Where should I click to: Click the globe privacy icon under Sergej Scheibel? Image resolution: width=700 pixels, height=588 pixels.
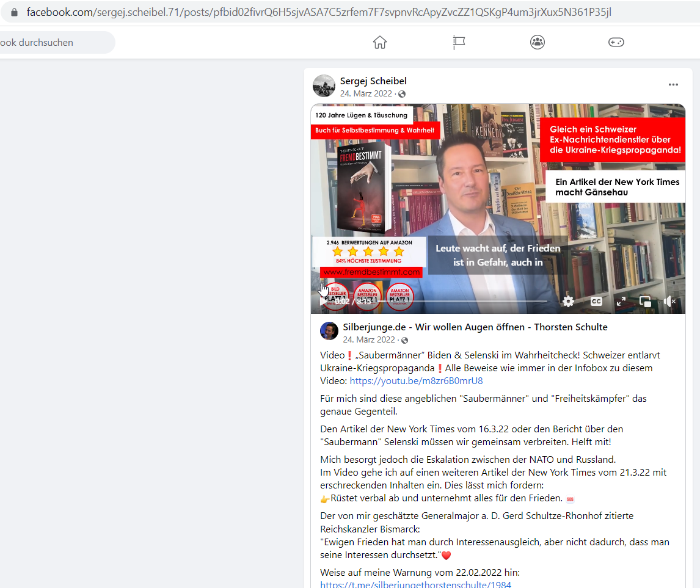coord(402,94)
